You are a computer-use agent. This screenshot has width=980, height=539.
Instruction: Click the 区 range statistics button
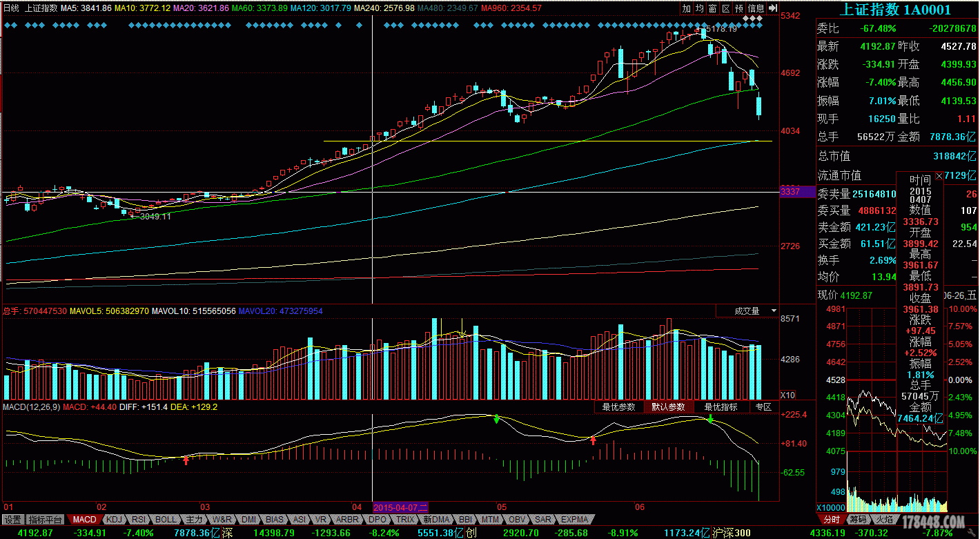coord(726,8)
